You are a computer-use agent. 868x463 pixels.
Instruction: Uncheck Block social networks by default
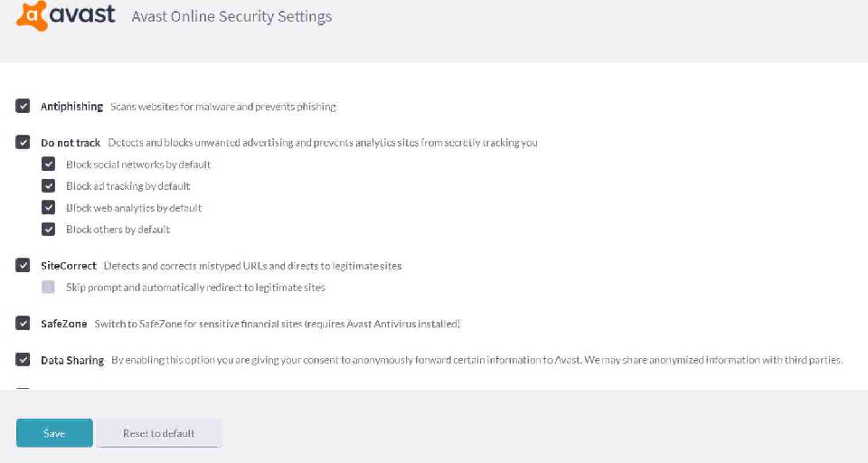[x=48, y=165]
